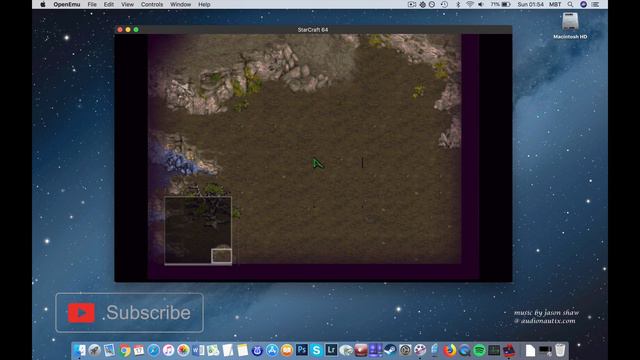Open Siri from the menu bar
The height and width of the screenshot is (360, 640).
point(583,4)
